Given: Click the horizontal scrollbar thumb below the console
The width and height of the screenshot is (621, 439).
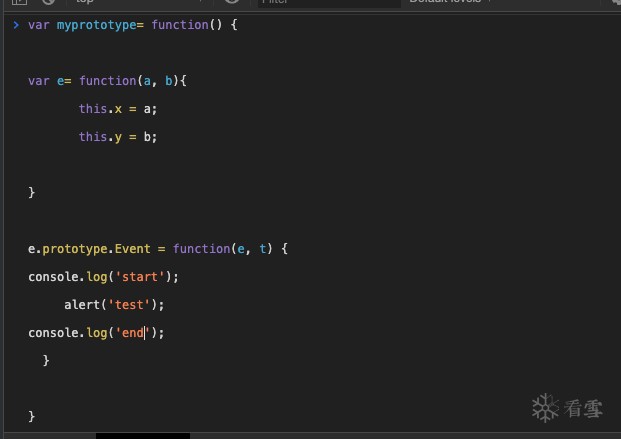Looking at the screenshot, I should (143, 436).
